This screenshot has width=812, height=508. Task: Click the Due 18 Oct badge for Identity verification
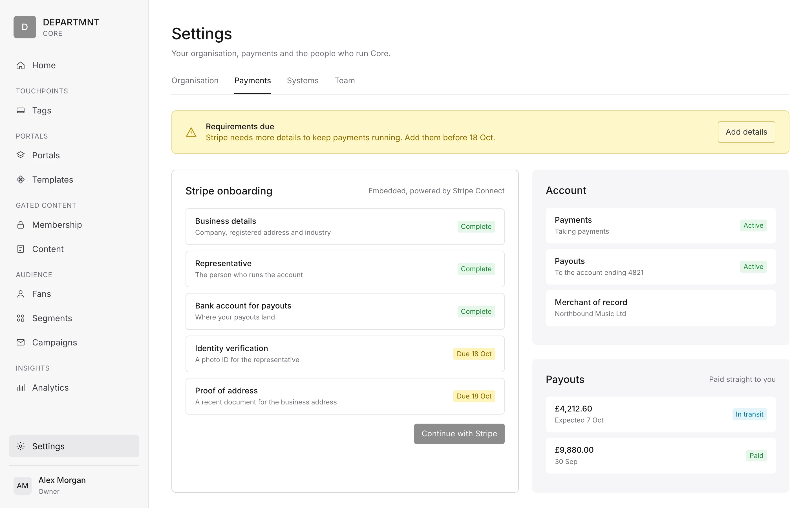pyautogui.click(x=474, y=354)
